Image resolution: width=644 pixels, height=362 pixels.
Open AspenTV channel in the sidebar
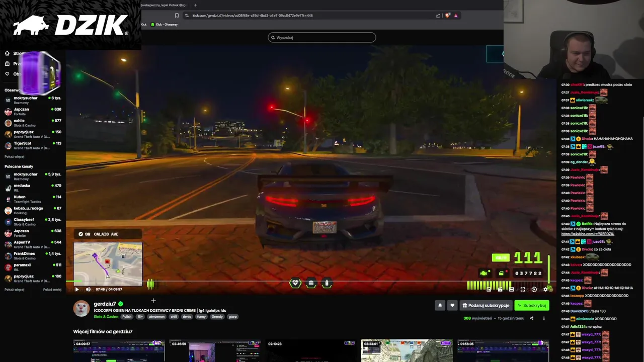pyautogui.click(x=33, y=244)
